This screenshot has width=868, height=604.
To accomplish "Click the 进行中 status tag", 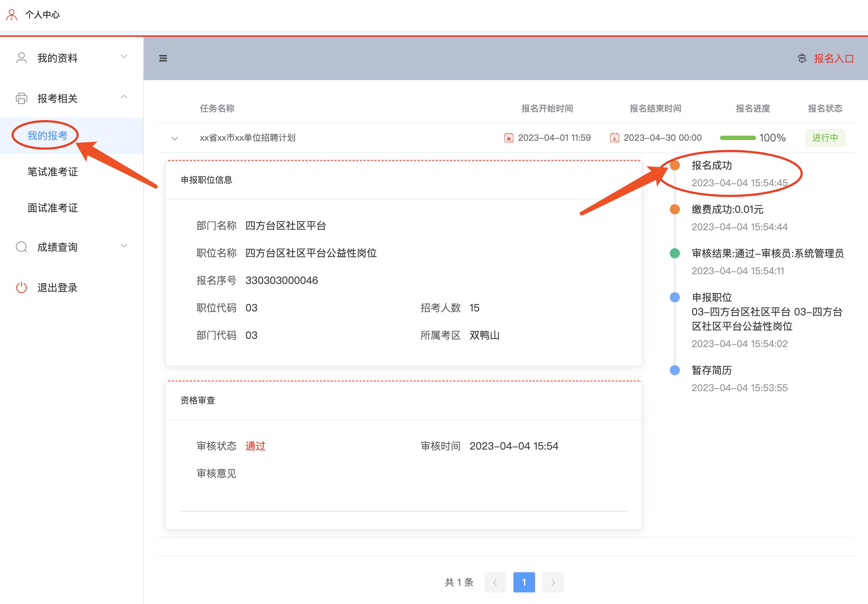I will [x=825, y=138].
